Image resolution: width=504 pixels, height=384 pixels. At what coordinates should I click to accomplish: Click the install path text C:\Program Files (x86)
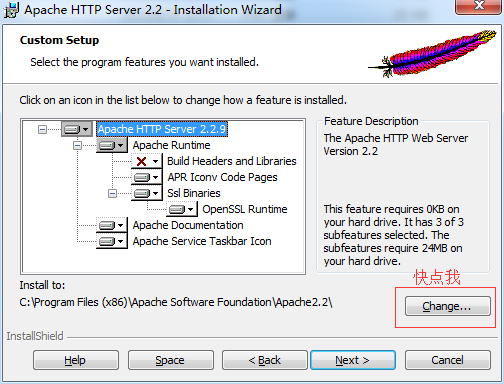pos(176,302)
